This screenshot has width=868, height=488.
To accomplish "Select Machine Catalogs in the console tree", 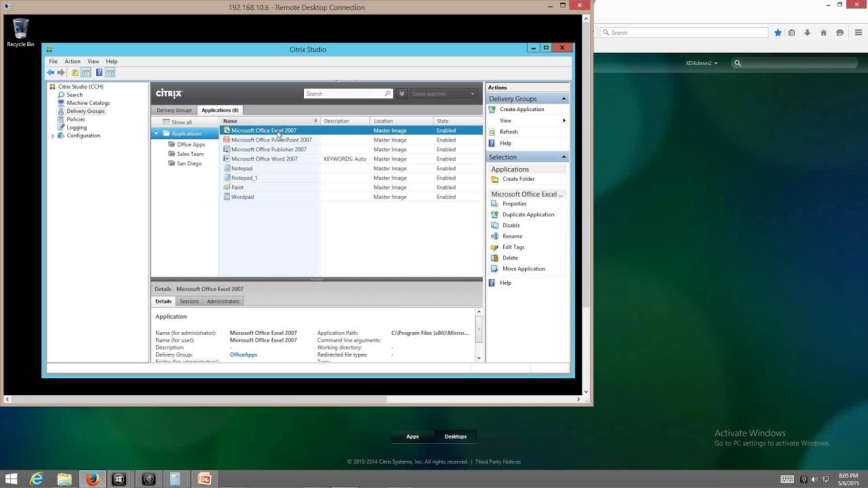I will (x=88, y=103).
